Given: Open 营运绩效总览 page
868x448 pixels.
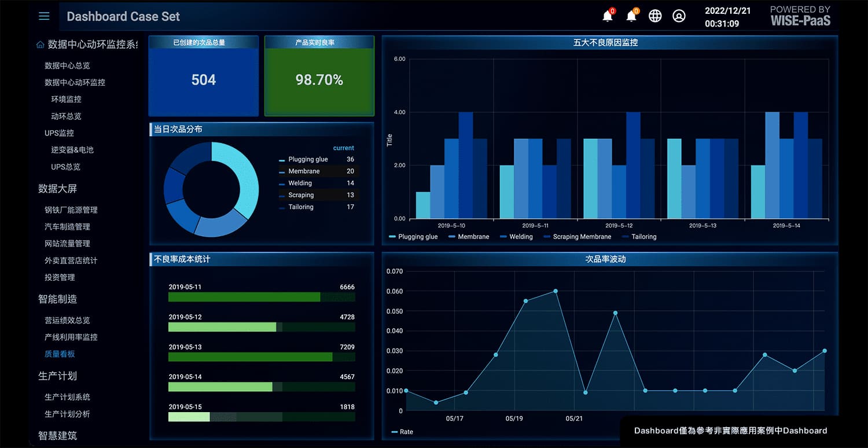Looking at the screenshot, I should pyautogui.click(x=67, y=320).
